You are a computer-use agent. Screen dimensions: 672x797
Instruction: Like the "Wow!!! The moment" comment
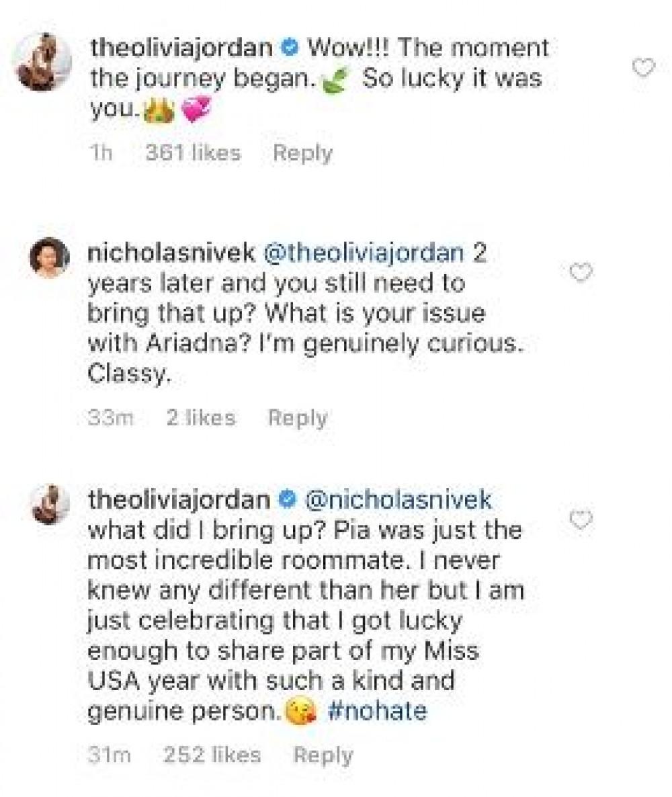pyautogui.click(x=644, y=68)
